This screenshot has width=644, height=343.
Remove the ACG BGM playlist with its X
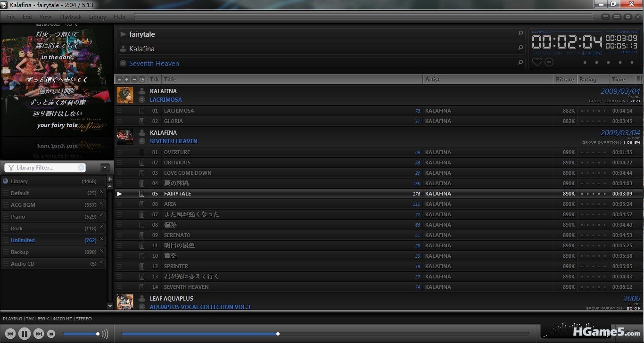coord(101,203)
